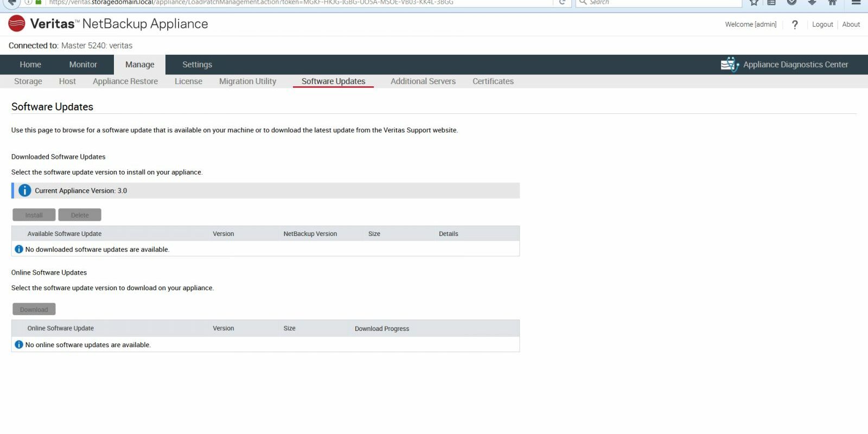Image resolution: width=868 pixels, height=434 pixels.
Task: Click info icon next to No online updates
Action: pos(19,344)
